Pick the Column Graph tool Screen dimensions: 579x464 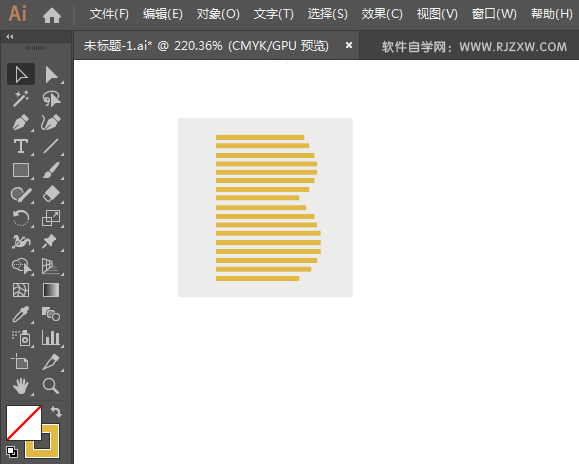coord(51,338)
